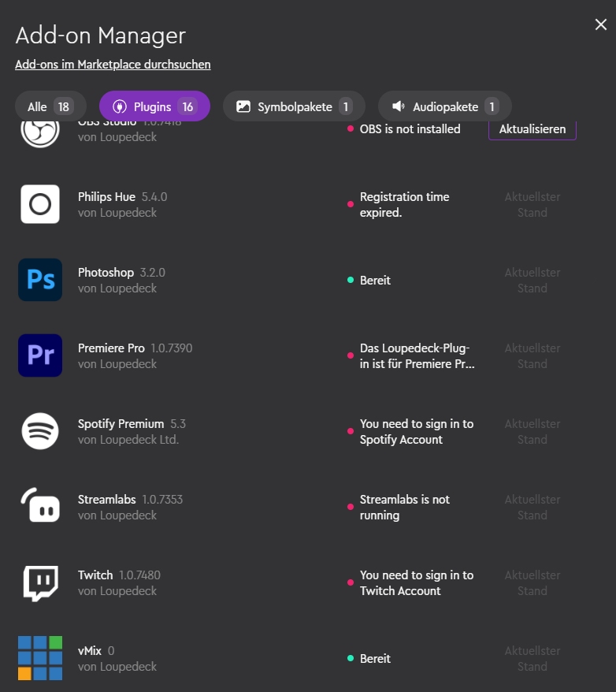Click the red status dot beside OBS status

point(351,129)
